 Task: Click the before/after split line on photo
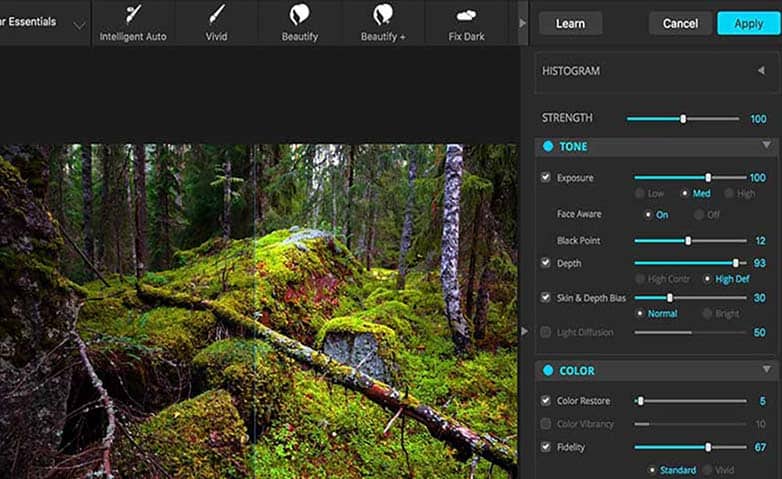pyautogui.click(x=254, y=309)
